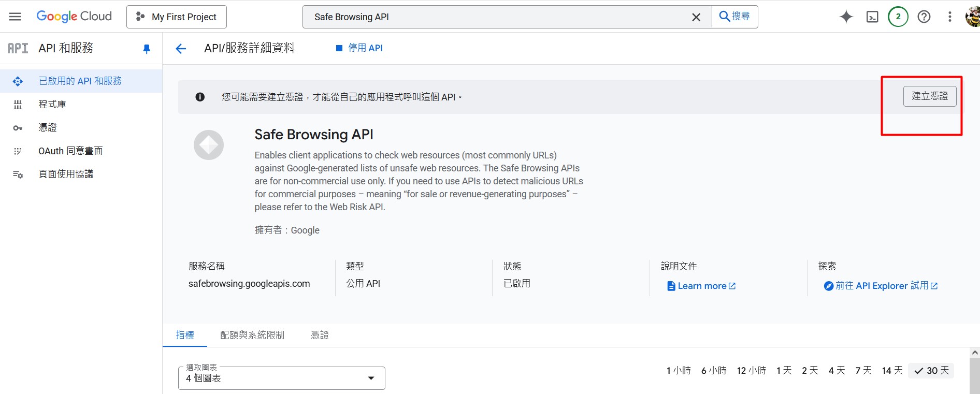Click the 停用 API button
This screenshot has width=980, height=394.
click(359, 48)
